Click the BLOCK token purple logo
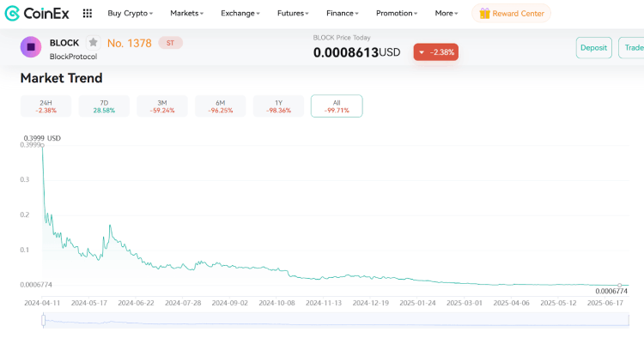644x356 pixels. point(31,47)
